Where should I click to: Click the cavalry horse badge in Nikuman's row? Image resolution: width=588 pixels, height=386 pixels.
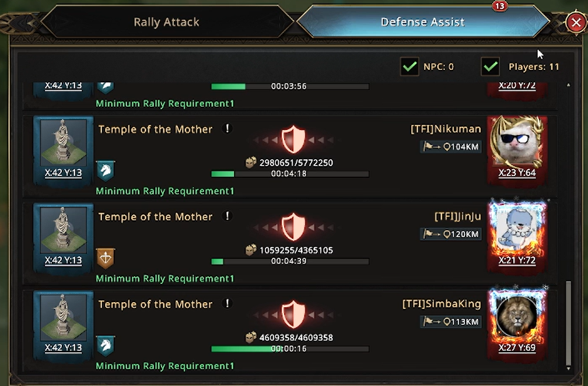click(106, 170)
